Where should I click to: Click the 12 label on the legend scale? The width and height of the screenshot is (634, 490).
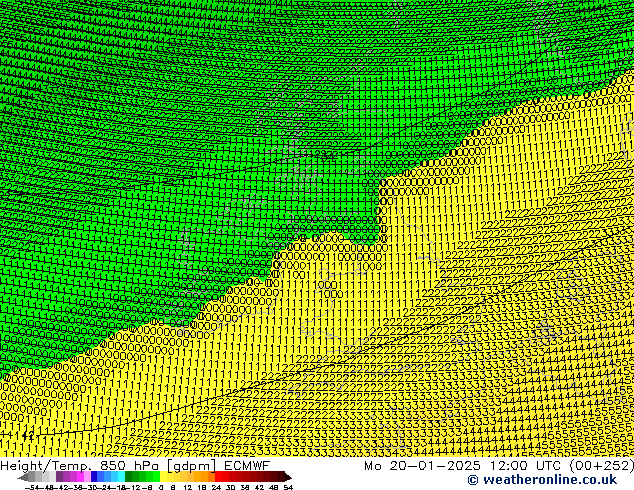188,487
